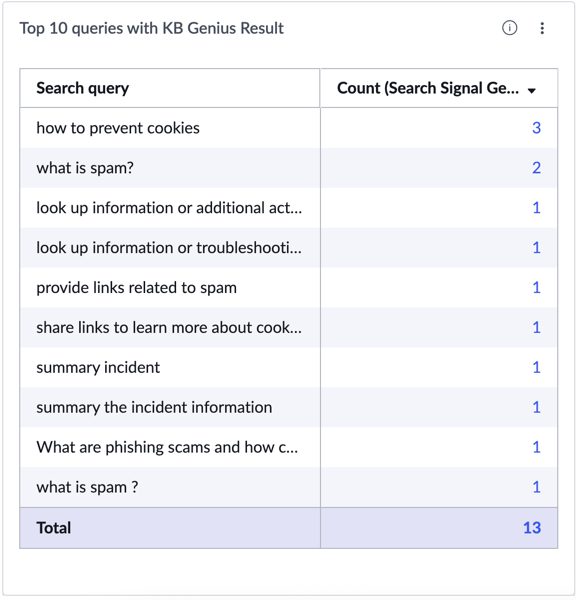Open count link for summary incident

pyautogui.click(x=536, y=367)
